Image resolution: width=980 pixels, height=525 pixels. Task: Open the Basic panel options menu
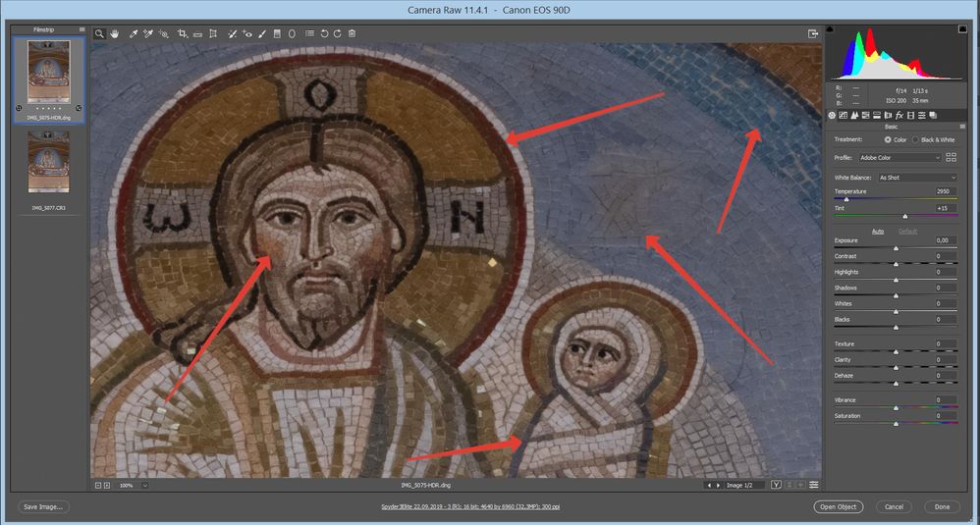point(962,127)
